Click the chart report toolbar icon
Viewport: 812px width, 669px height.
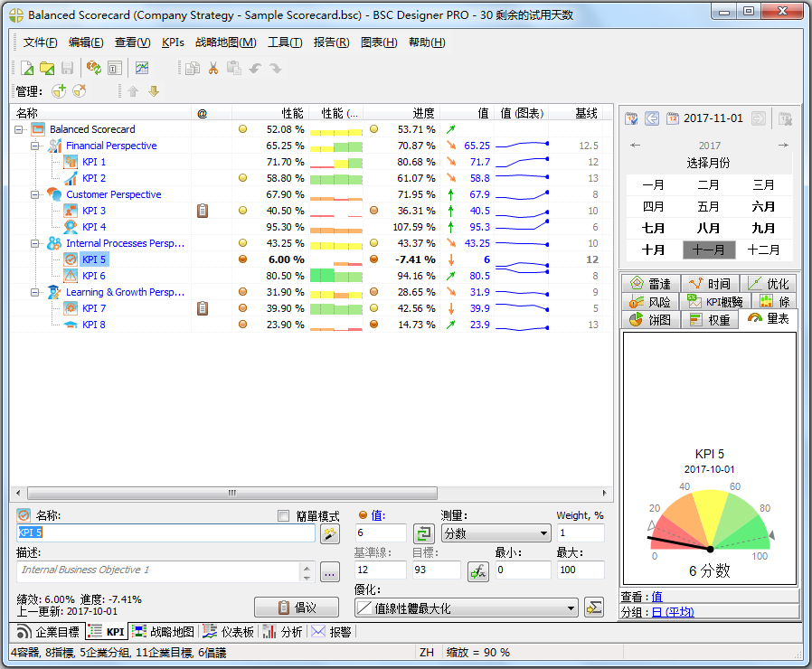click(x=141, y=68)
